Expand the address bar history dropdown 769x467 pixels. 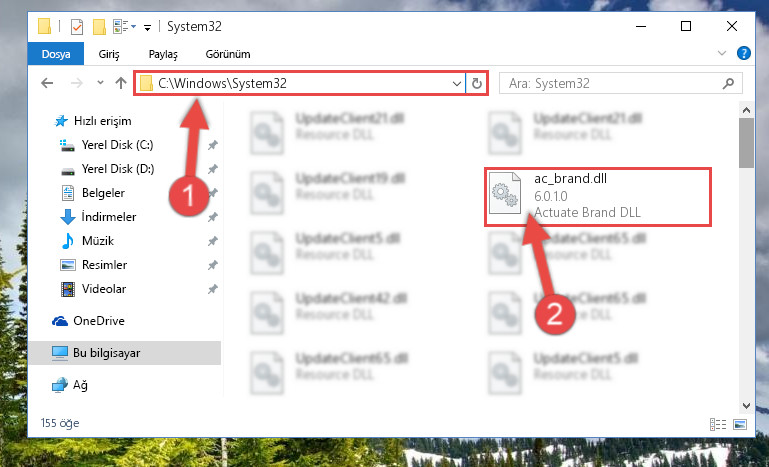tap(457, 83)
